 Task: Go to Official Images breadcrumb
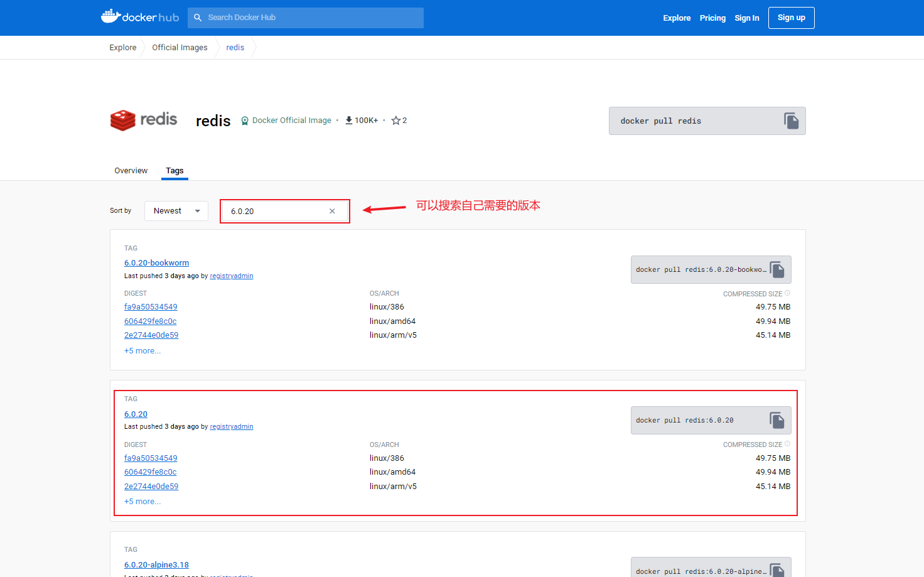click(x=180, y=48)
